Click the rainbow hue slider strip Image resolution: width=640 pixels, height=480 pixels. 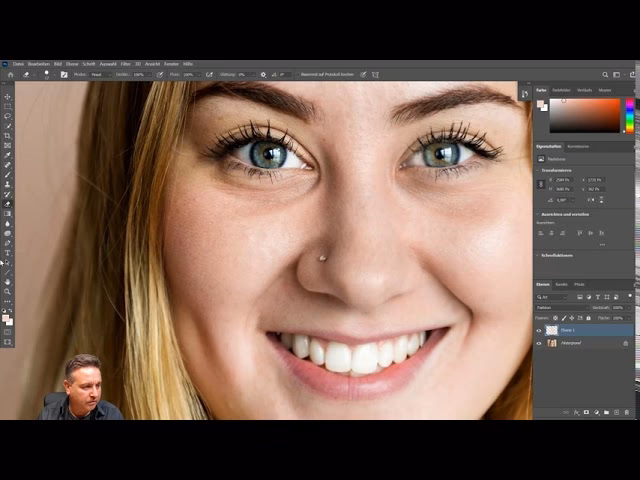coord(629,115)
